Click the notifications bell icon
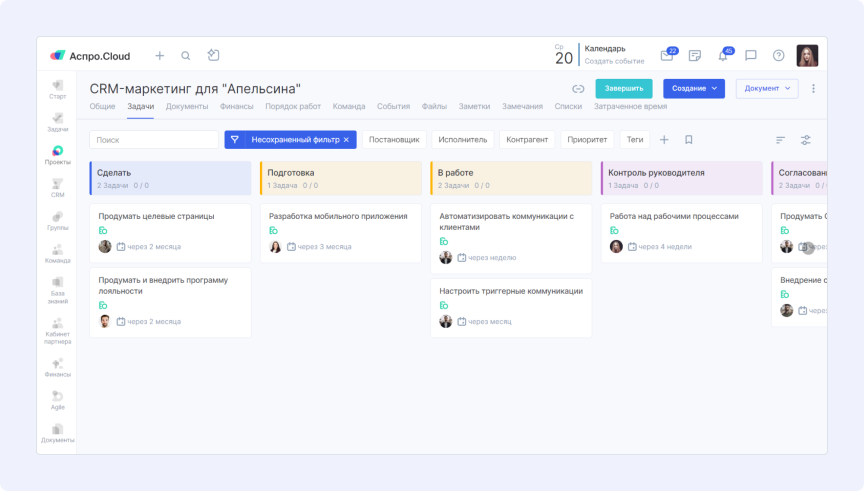 pos(723,56)
